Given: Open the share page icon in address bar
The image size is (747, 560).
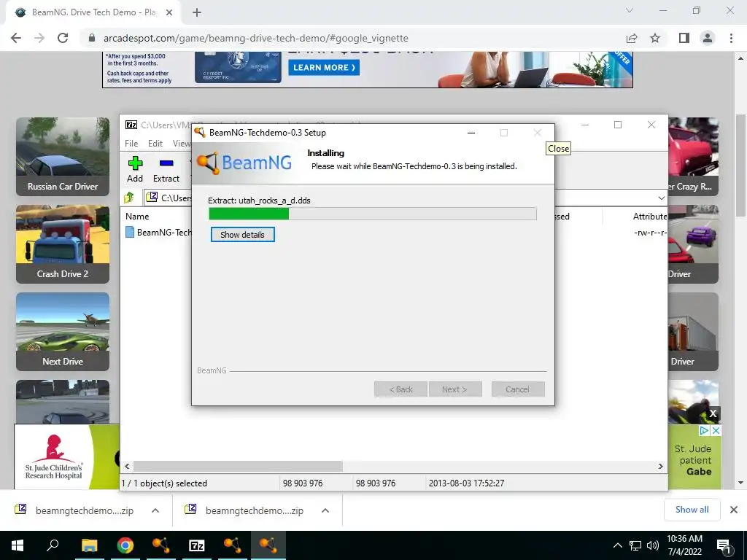Looking at the screenshot, I should pos(632,38).
